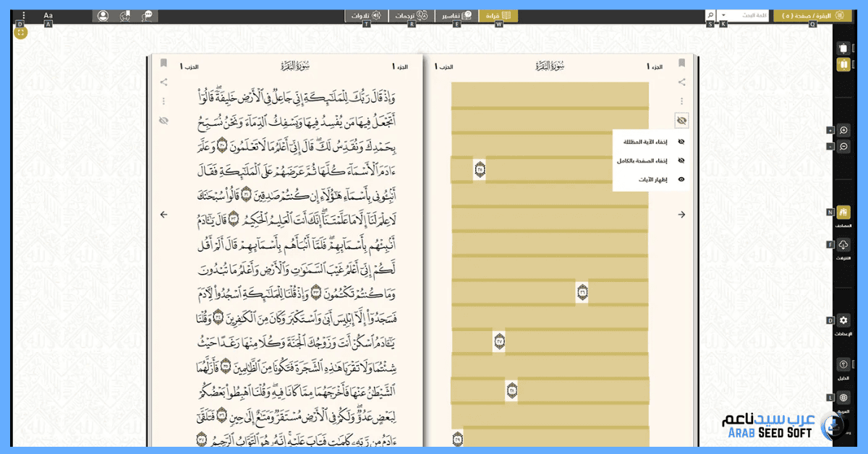The image size is (868, 454).
Task: Open the chat bubbles icon in top bar
Action: 148,15
